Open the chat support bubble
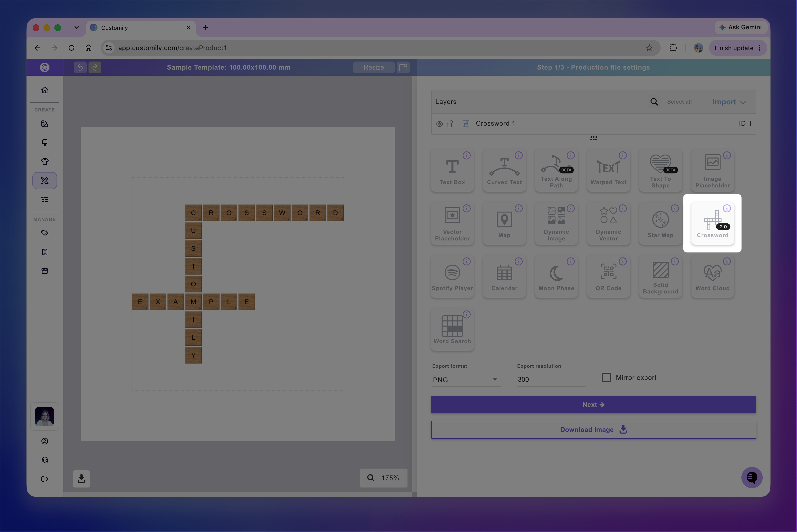The height and width of the screenshot is (532, 797). point(752,478)
